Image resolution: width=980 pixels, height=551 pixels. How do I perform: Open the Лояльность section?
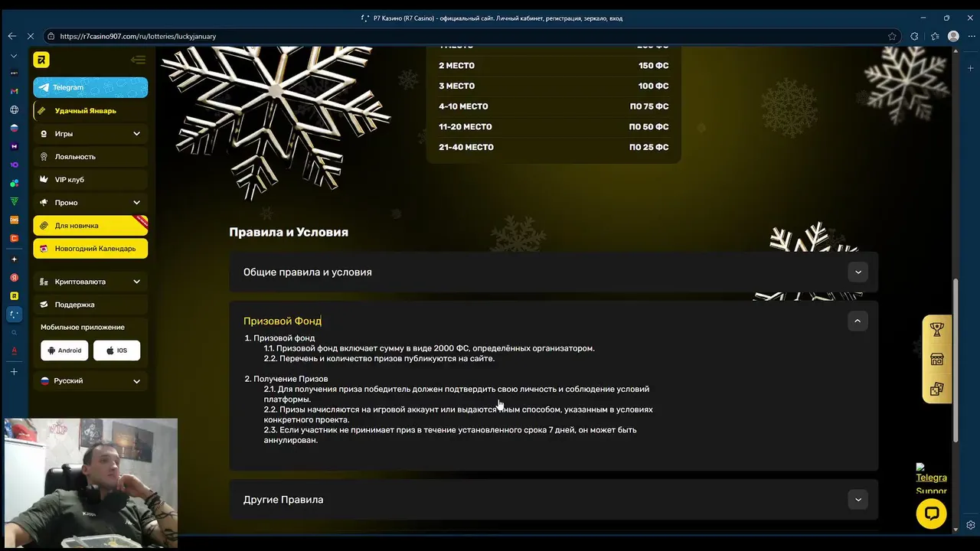tap(90, 157)
